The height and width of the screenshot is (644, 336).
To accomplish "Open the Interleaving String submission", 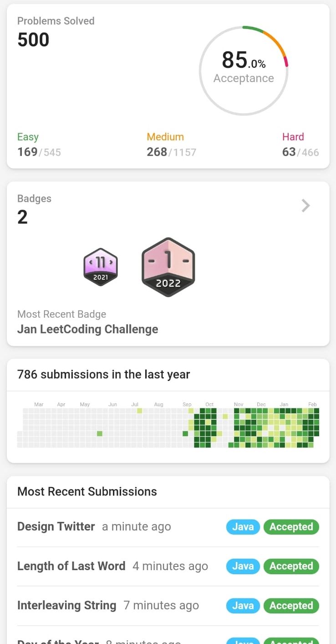I will point(66,605).
